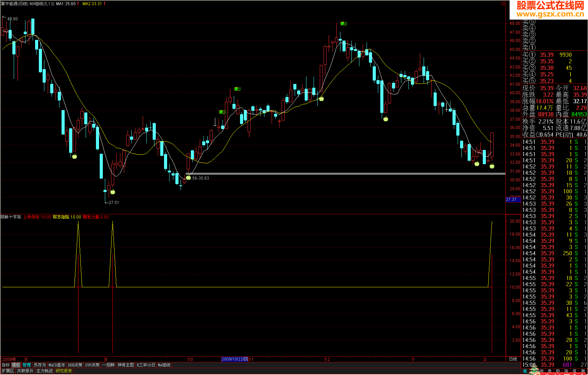Open the 指标 indicator tab

[x=6, y=365]
